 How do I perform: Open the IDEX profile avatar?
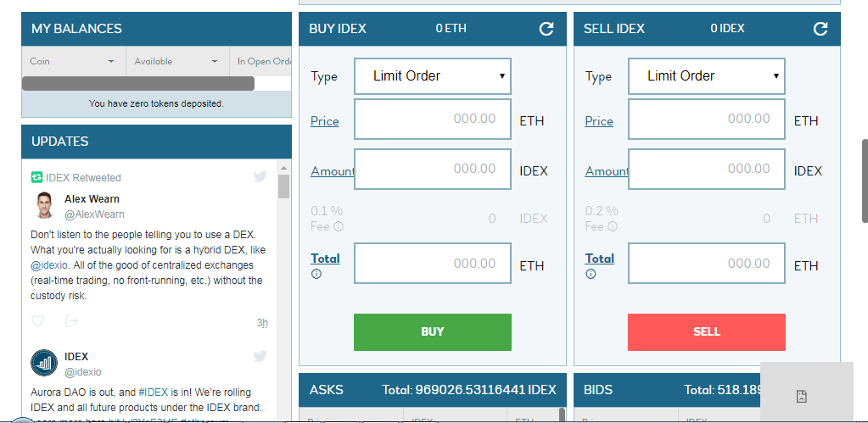click(44, 363)
